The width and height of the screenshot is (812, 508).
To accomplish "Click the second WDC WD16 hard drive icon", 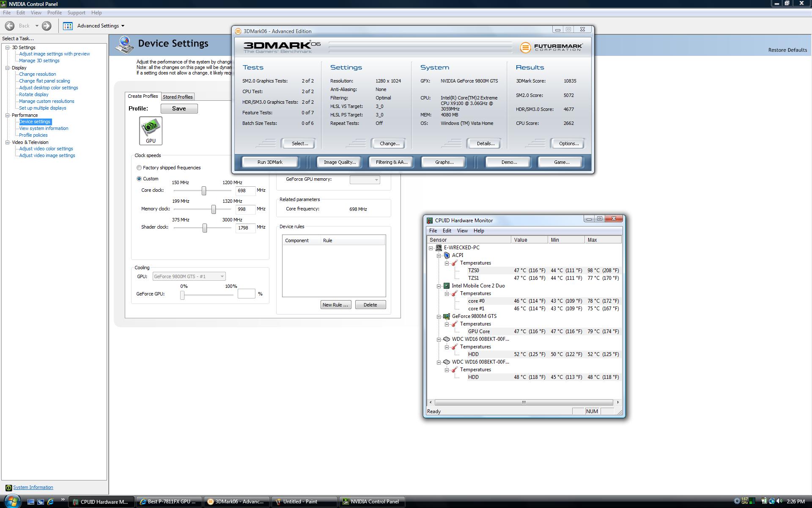I will 447,362.
